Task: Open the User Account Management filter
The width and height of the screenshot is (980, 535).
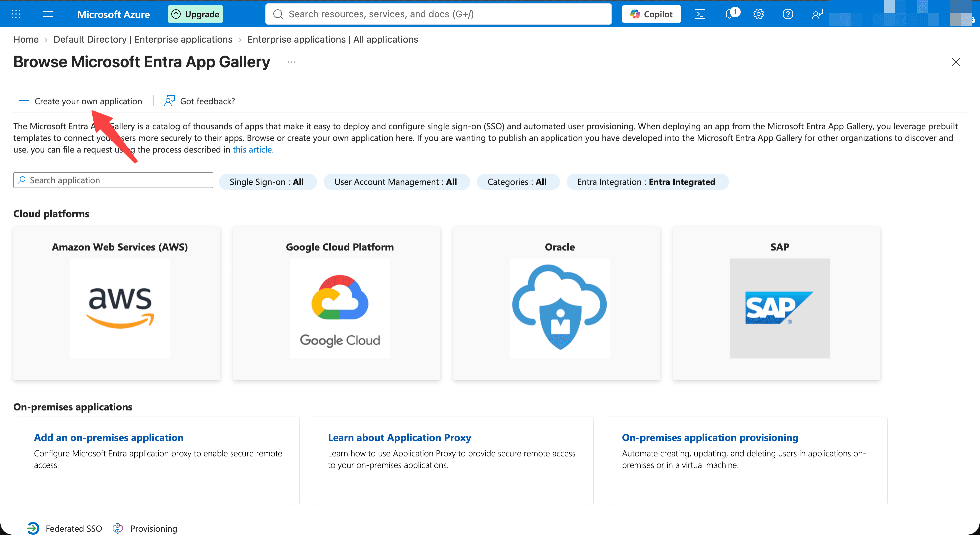Action: pyautogui.click(x=397, y=182)
